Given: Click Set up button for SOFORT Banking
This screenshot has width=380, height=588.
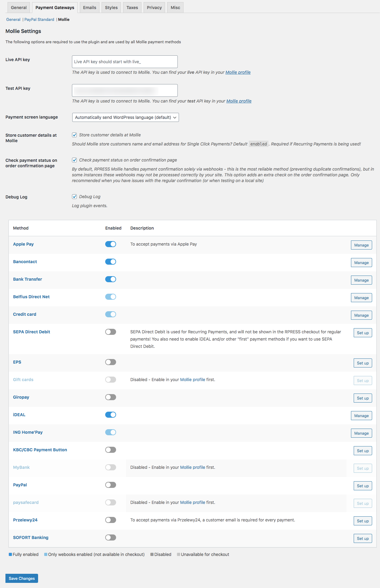Looking at the screenshot, I should [x=362, y=538].
